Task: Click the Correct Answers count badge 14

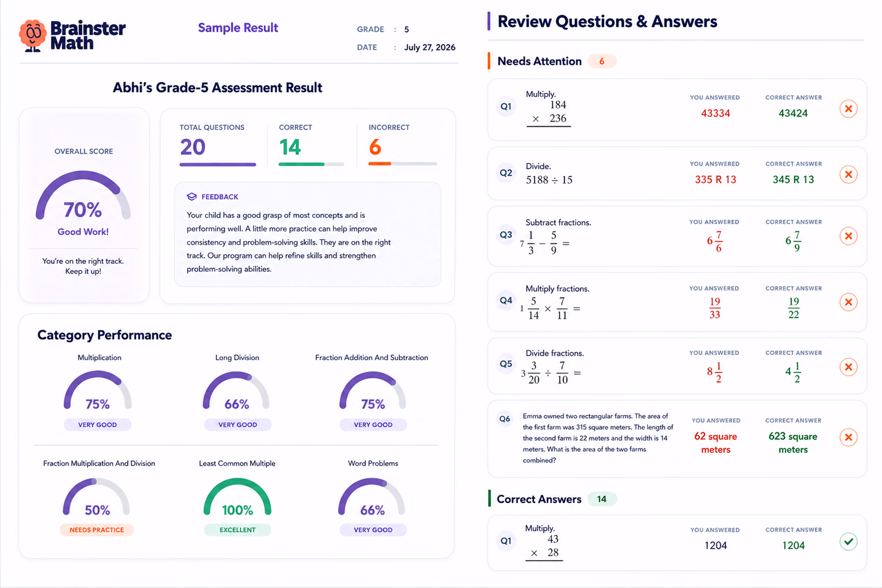Action: coord(602,499)
